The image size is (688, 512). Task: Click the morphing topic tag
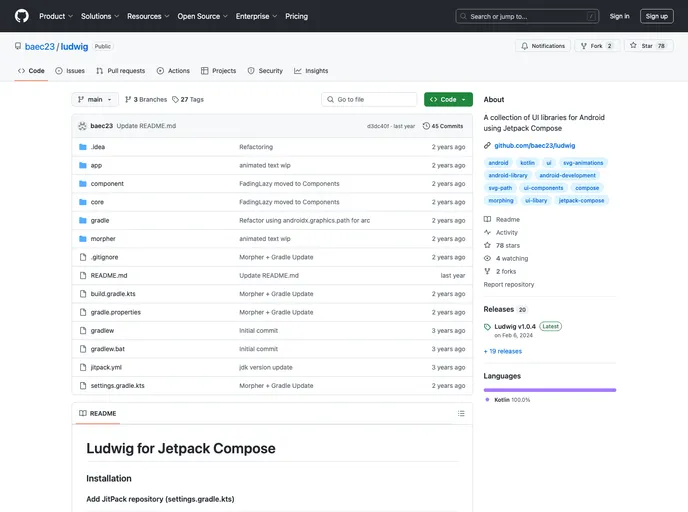501,201
